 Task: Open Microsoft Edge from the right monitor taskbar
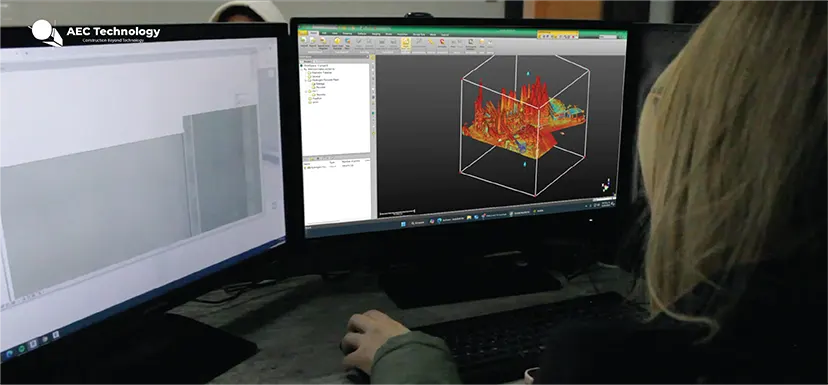(439, 220)
